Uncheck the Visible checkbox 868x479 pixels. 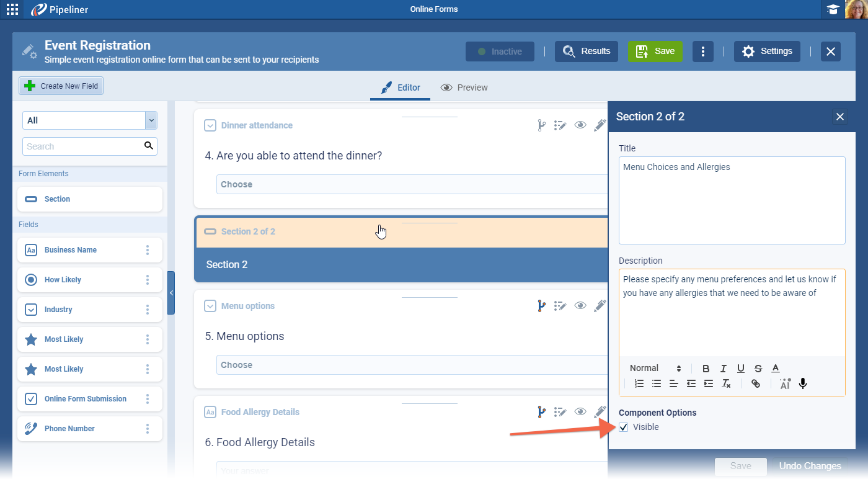[x=624, y=427]
